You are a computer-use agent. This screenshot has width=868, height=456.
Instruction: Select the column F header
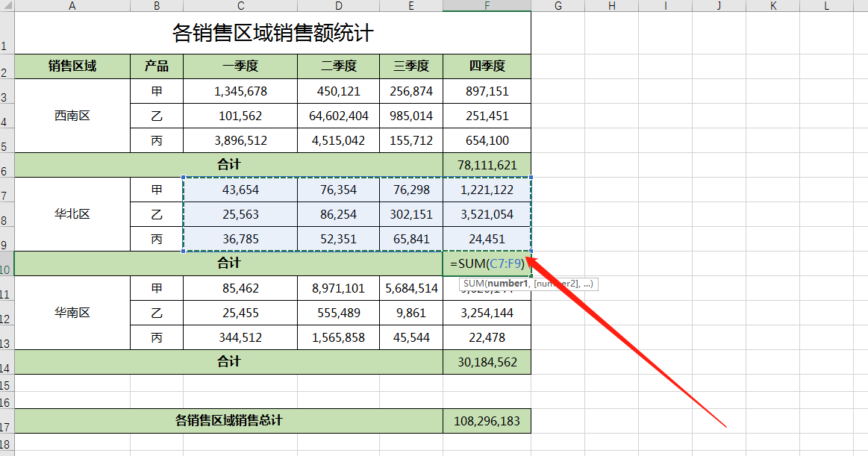point(487,6)
